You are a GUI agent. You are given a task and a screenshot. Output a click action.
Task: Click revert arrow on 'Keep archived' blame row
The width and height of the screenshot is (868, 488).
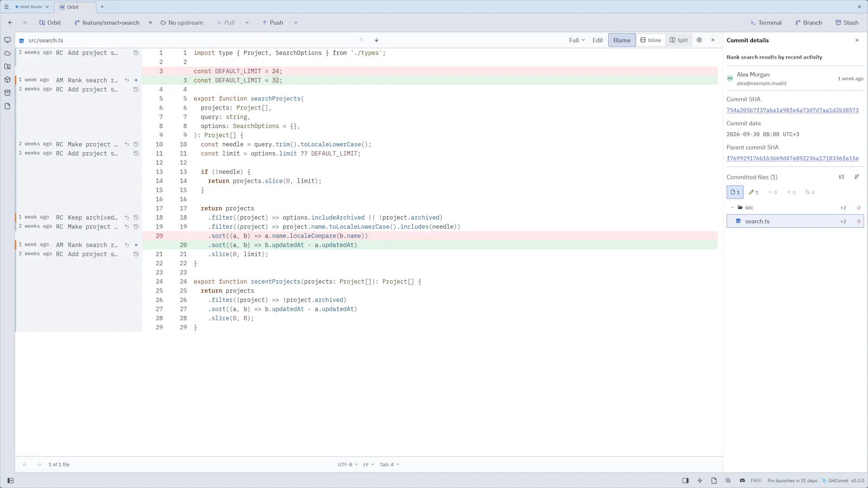click(127, 217)
